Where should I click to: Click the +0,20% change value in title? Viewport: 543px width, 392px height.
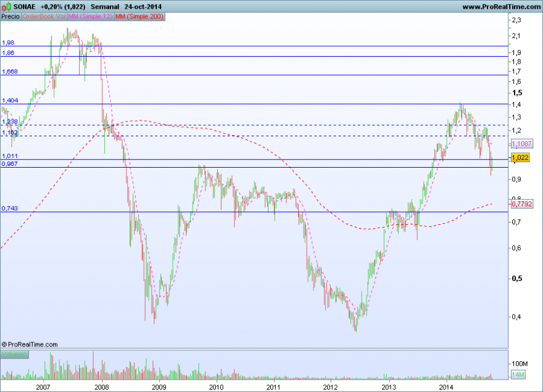click(x=52, y=7)
